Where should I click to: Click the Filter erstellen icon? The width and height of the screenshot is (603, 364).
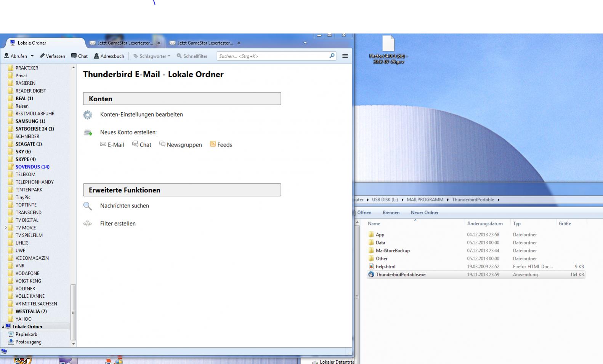point(88,224)
